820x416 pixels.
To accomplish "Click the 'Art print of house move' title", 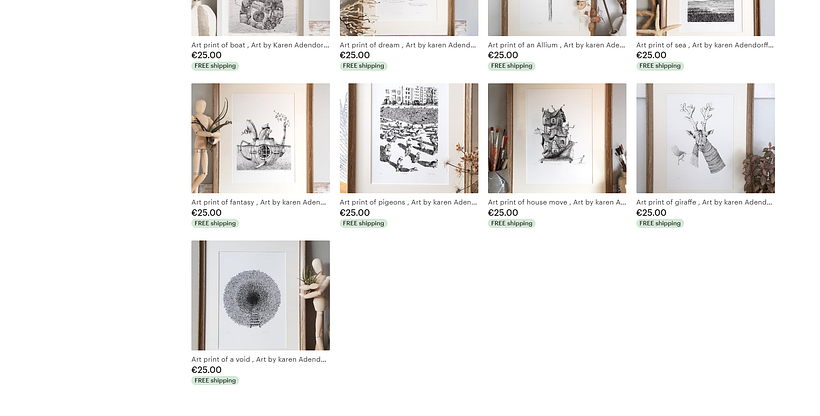I will point(557,202).
